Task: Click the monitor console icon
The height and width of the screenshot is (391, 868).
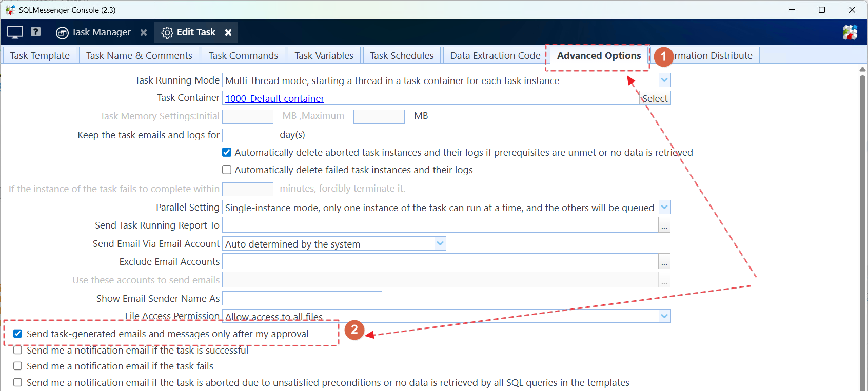Action: tap(15, 32)
